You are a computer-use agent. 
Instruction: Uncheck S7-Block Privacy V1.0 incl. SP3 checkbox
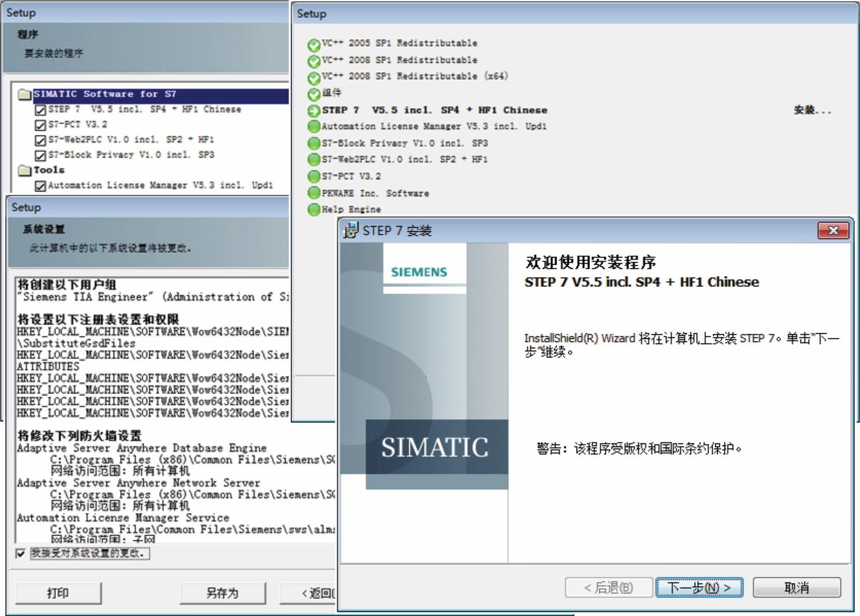[40, 156]
